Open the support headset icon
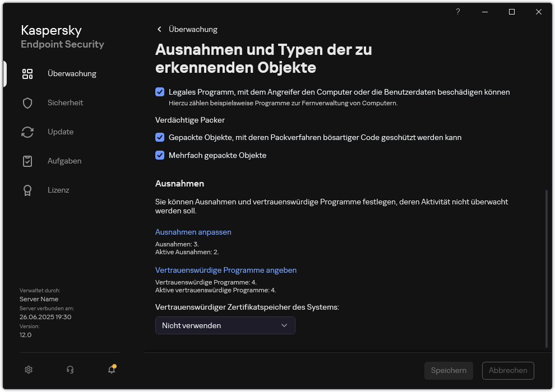This screenshot has width=555, height=392. (70, 370)
